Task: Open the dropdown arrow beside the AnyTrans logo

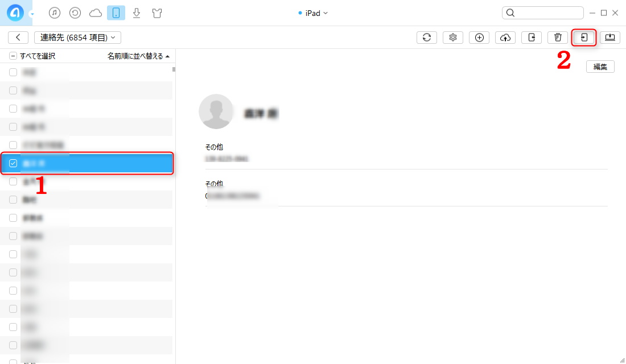Action: [x=32, y=14]
